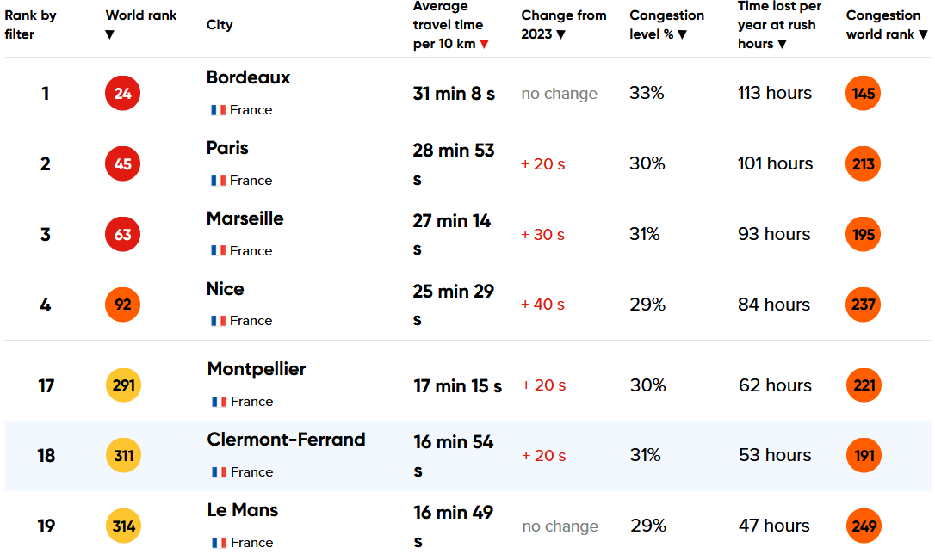Click Clermont-Ferrand congestion rank 191 badge
This screenshot has width=935, height=560.
click(x=864, y=456)
